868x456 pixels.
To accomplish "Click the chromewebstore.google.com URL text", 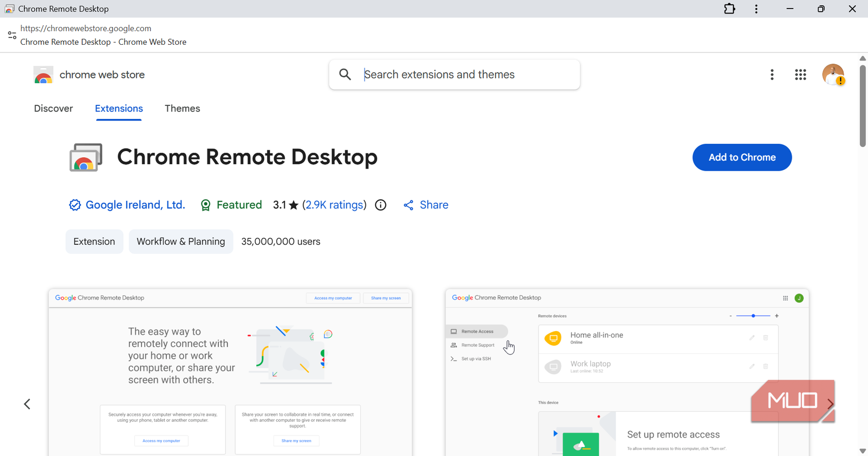I will coord(86,28).
